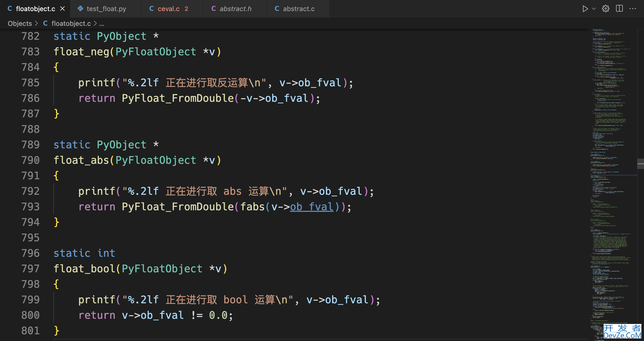
Task: Click line number 801 in the gutter
Action: point(31,331)
